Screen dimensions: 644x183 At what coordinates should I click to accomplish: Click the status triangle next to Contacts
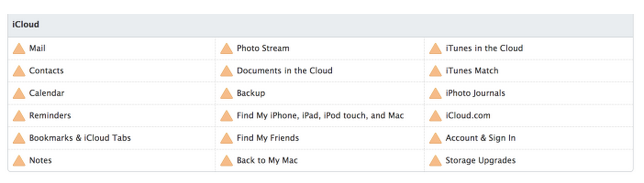click(19, 71)
